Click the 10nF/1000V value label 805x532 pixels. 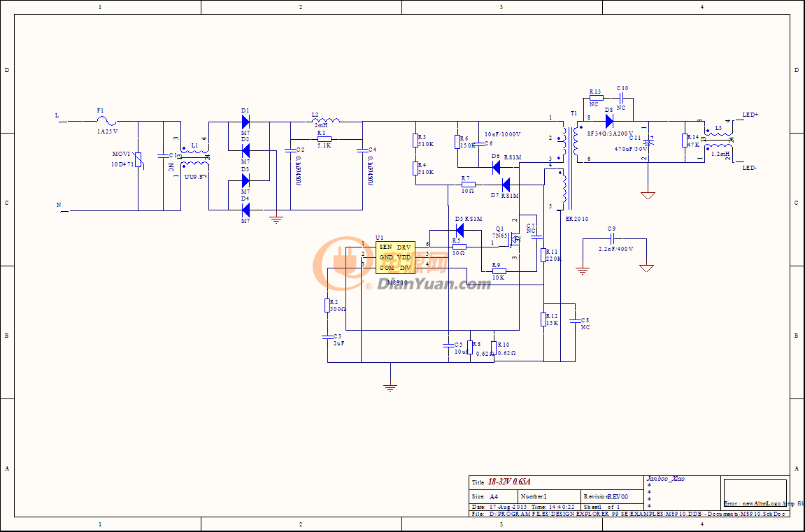(x=503, y=134)
